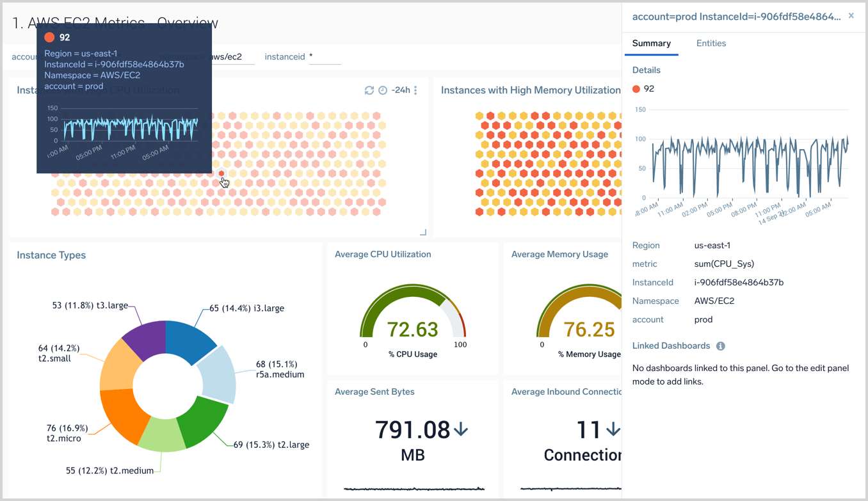Refresh the high CPU utilization panel
The image size is (868, 501).
tap(369, 90)
